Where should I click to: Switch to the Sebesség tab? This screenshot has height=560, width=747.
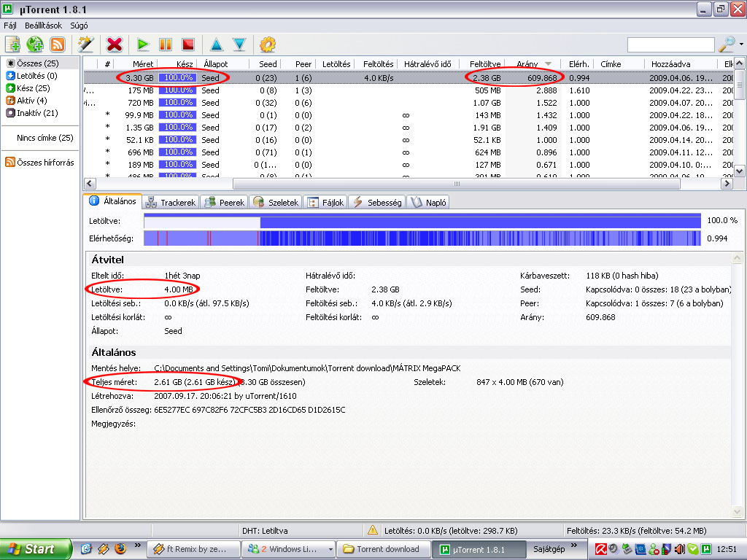click(377, 203)
